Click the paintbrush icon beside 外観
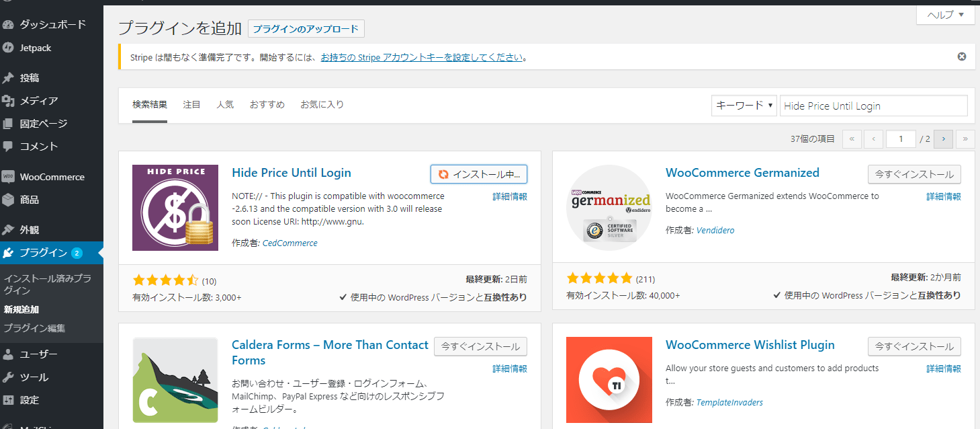 [8, 230]
